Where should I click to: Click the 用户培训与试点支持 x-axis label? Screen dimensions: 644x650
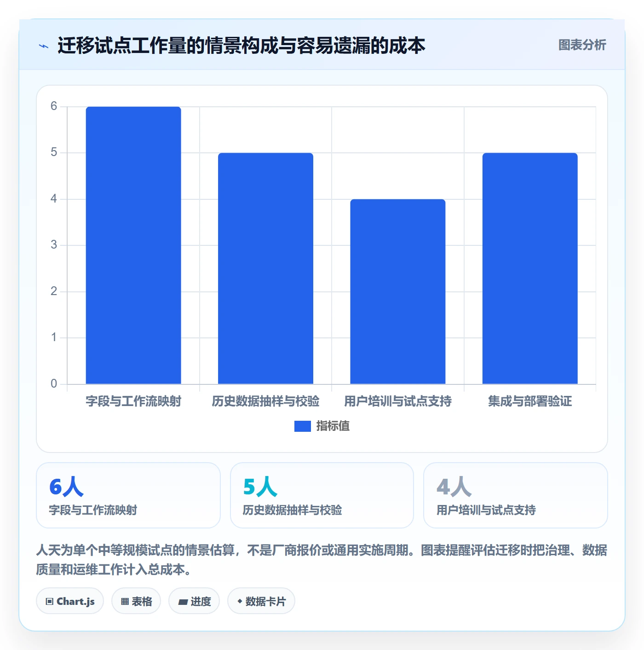pyautogui.click(x=398, y=401)
